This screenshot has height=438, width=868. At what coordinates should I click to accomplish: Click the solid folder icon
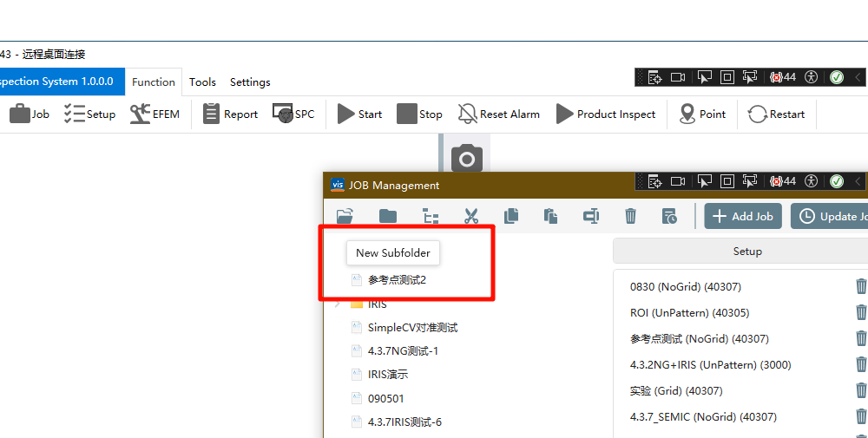coord(387,216)
